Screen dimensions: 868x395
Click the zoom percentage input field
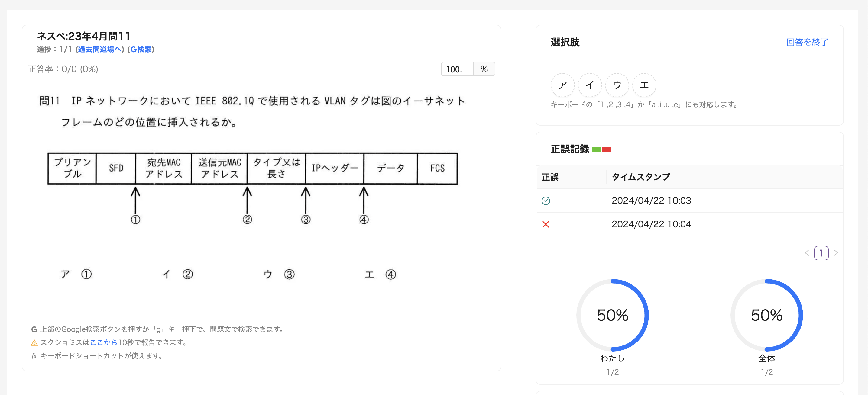coord(457,69)
